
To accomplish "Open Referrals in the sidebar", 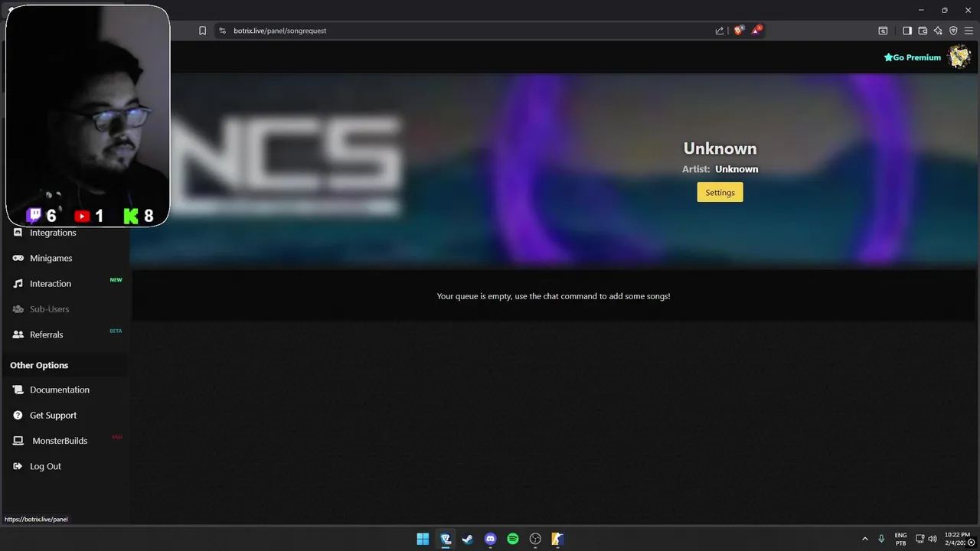I will coord(47,334).
